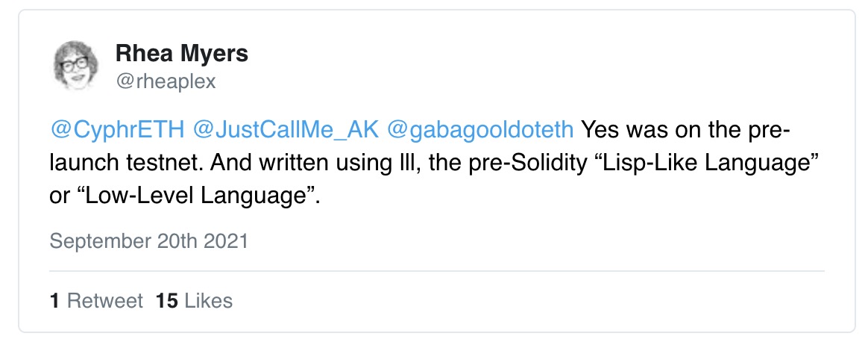Open the Rhea Myers display name

182,53
